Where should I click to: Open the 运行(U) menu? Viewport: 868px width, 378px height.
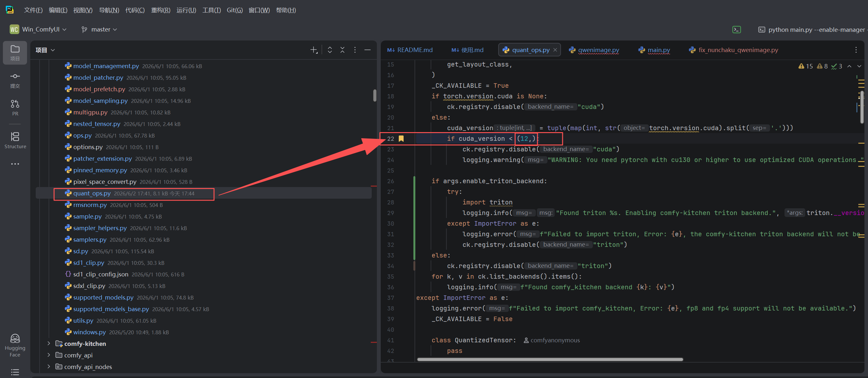(186, 10)
